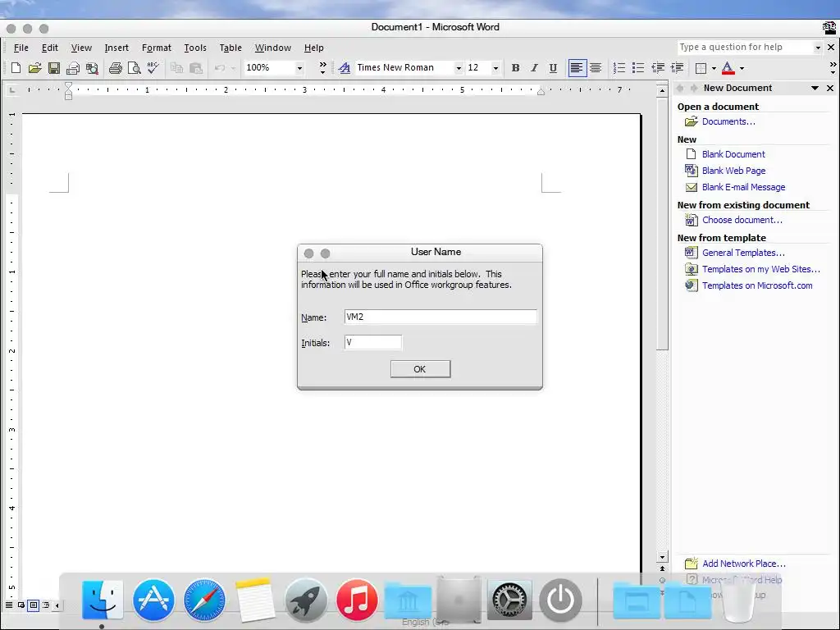The image size is (840, 630).
Task: Open the Edit menu
Action: (x=50, y=48)
